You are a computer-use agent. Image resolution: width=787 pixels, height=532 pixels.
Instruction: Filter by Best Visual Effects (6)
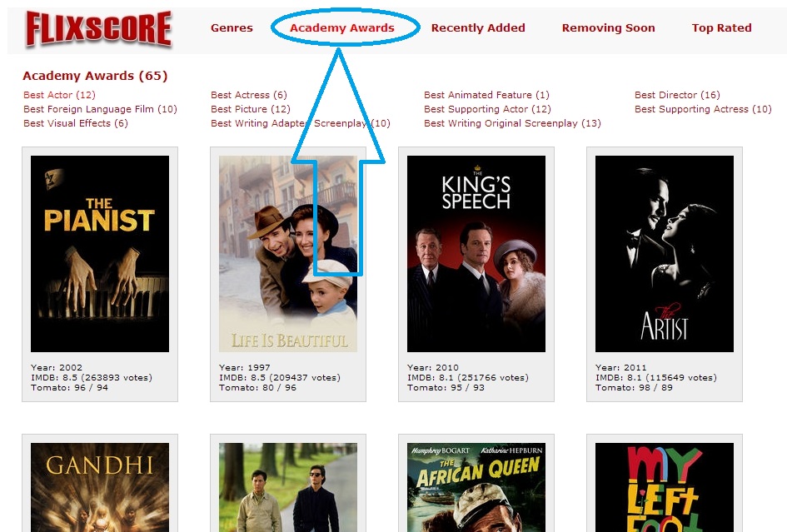tap(75, 123)
